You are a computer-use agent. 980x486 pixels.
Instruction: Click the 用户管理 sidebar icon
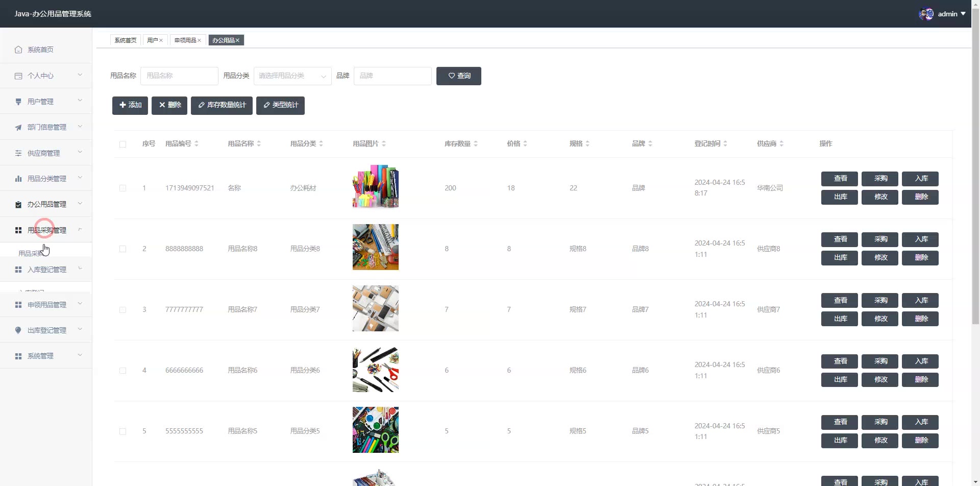tap(18, 102)
